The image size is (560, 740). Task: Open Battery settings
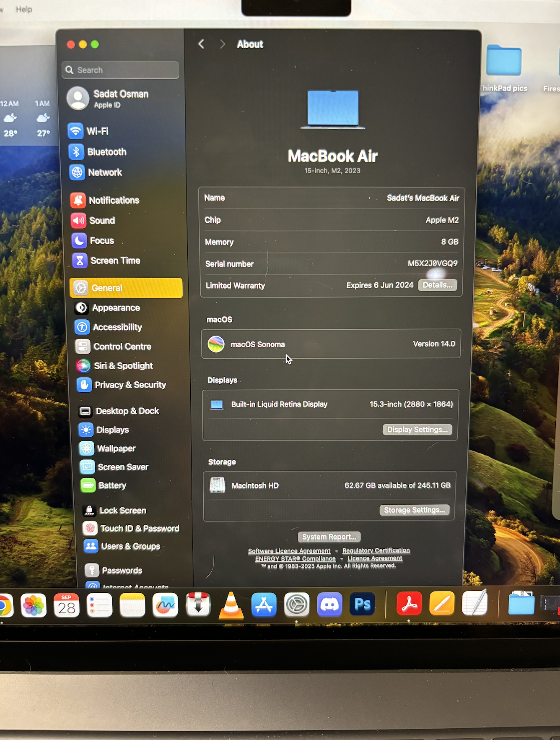click(104, 485)
